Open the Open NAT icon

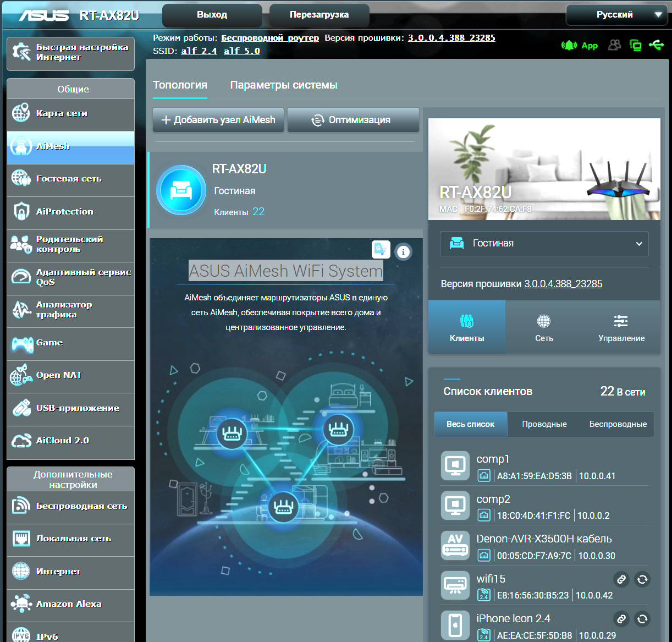(21, 375)
